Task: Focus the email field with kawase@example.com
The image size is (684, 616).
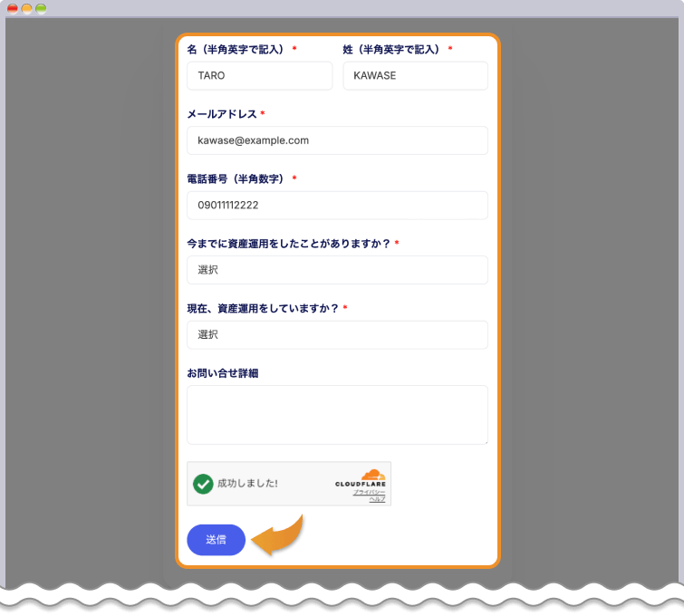Action: pos(337,140)
